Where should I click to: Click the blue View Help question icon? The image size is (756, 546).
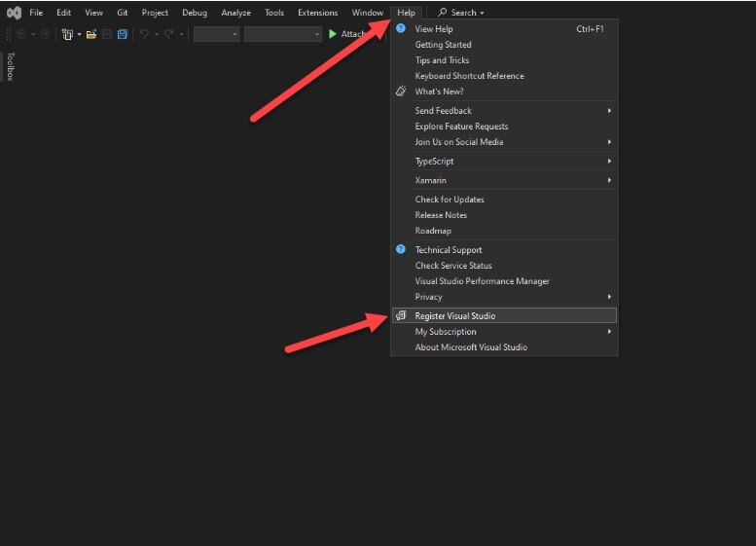pyautogui.click(x=401, y=29)
